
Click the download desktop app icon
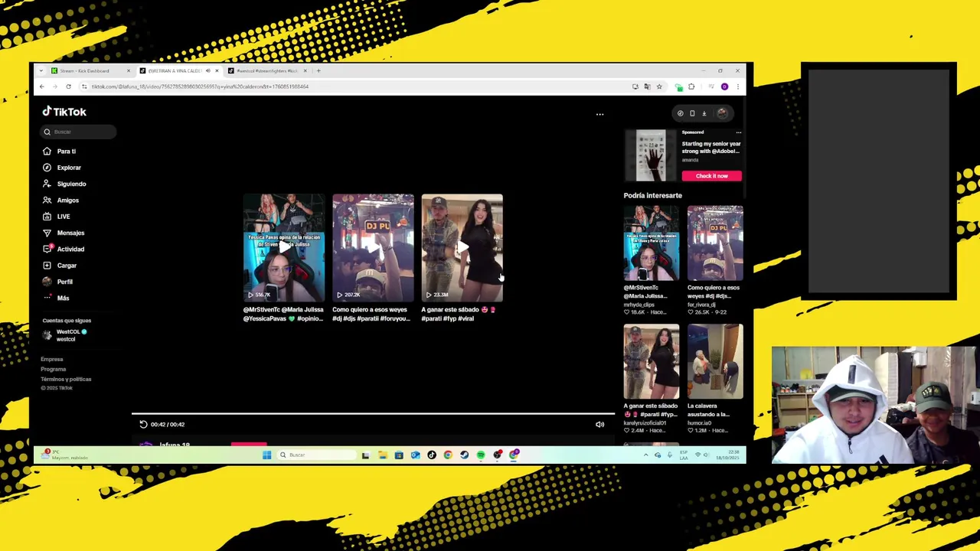click(x=704, y=113)
